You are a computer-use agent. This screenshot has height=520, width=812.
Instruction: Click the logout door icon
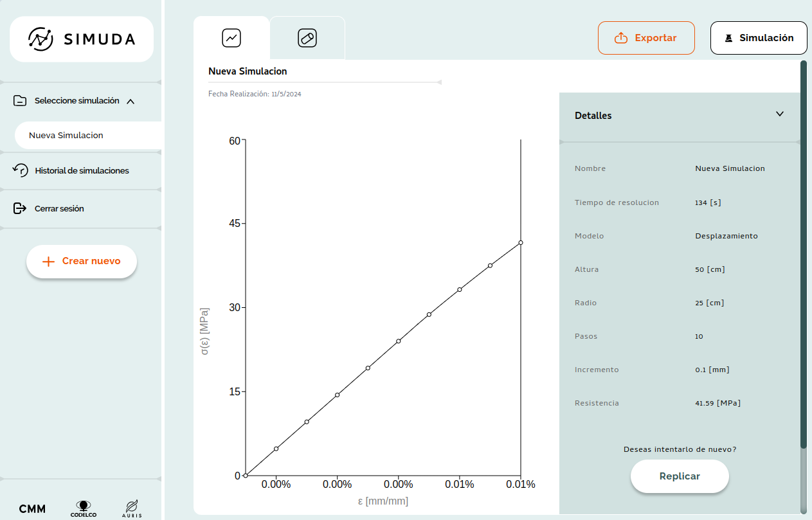click(x=20, y=208)
